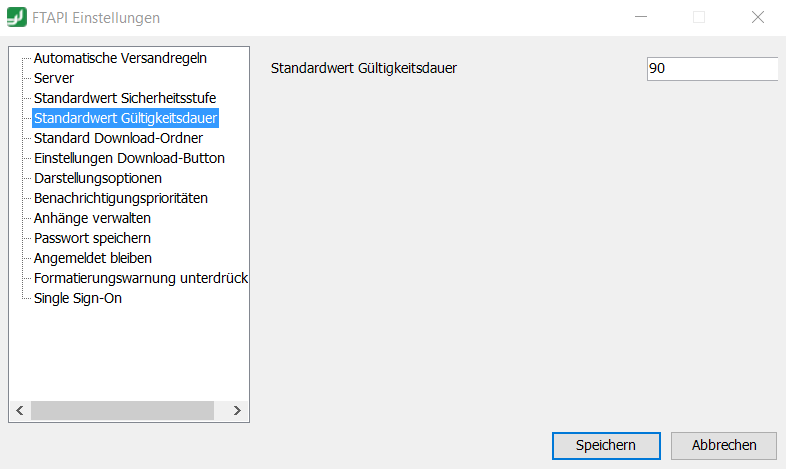Open Single Sign-On settings

78,299
